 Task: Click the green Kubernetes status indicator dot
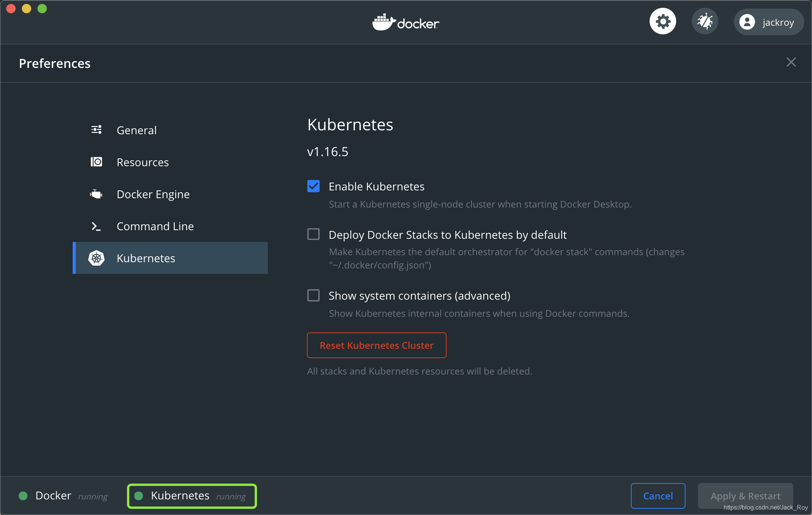pos(139,496)
